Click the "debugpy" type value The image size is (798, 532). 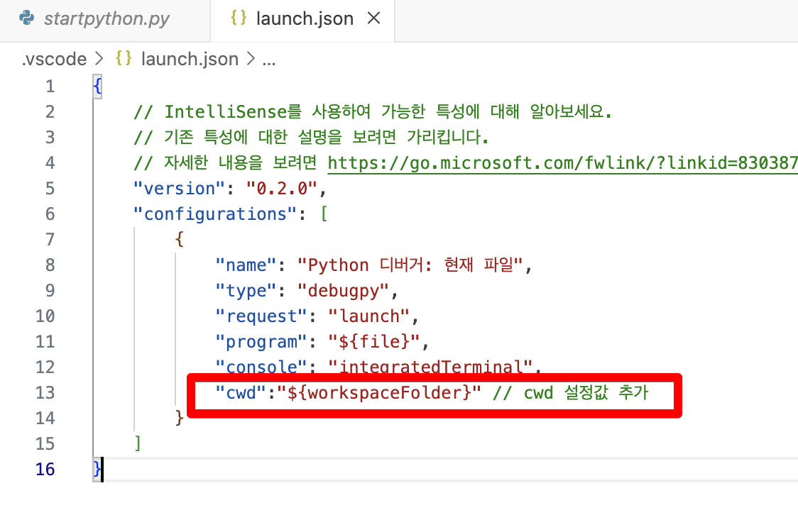[343, 290]
